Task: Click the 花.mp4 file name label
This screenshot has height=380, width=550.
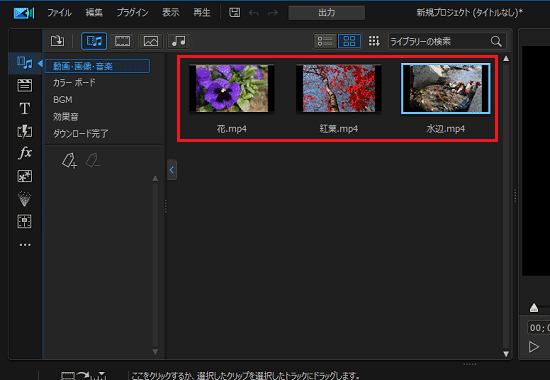Action: (x=232, y=129)
